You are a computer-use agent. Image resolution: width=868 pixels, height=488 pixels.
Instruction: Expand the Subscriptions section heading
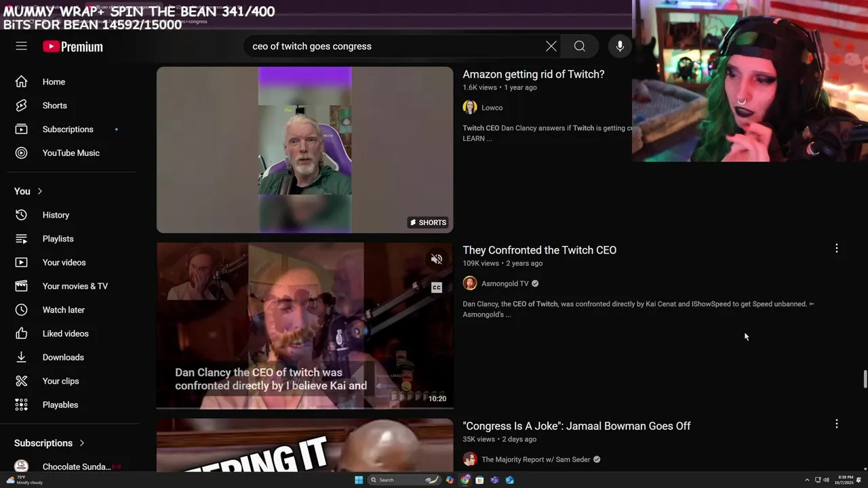[x=49, y=443]
